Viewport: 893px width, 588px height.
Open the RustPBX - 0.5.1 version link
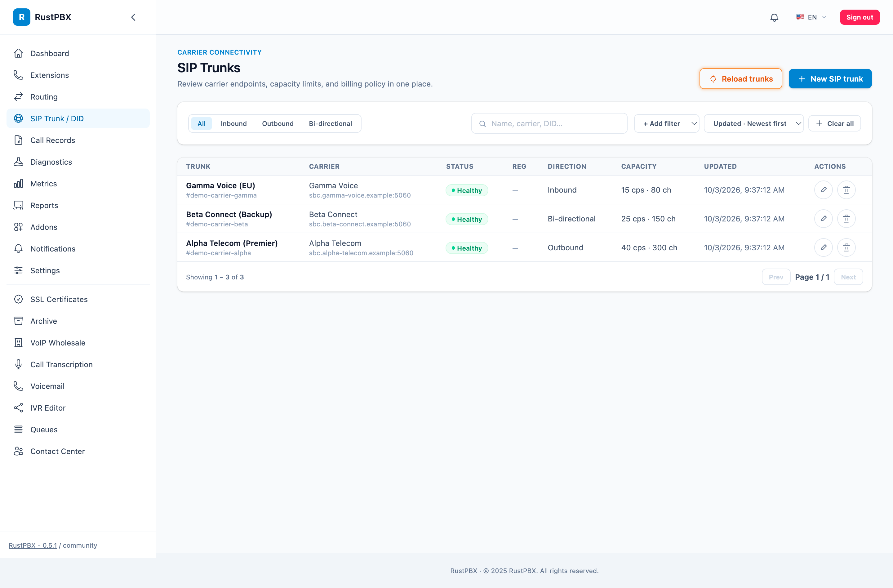[x=33, y=545]
